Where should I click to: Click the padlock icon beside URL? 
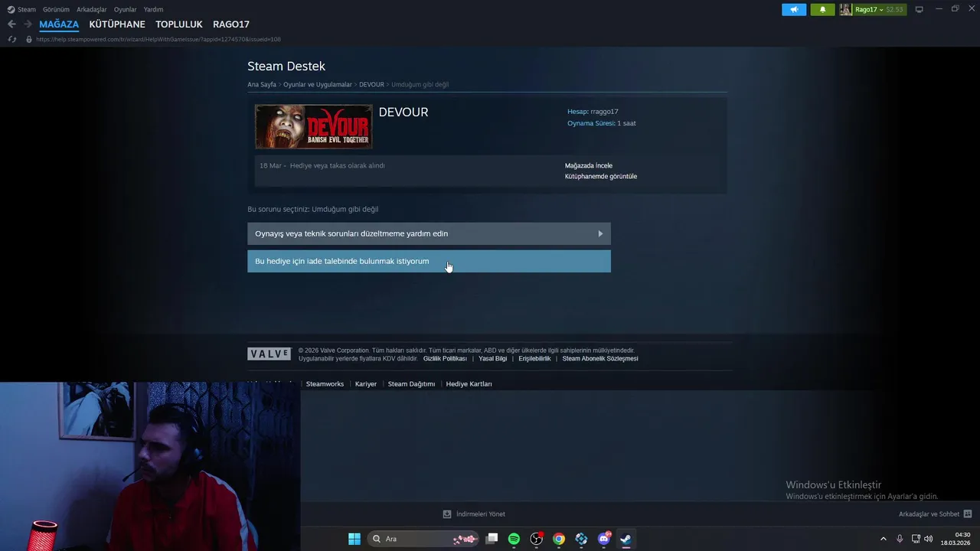[29, 39]
